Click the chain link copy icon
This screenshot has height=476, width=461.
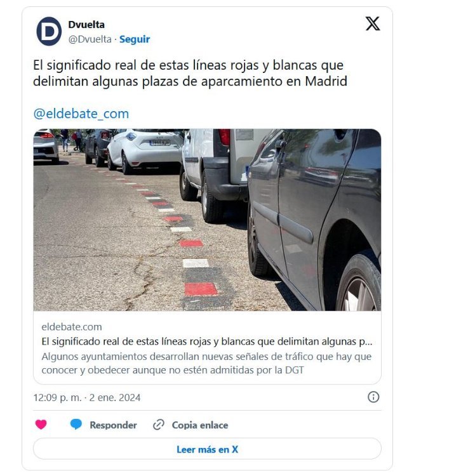(x=159, y=425)
